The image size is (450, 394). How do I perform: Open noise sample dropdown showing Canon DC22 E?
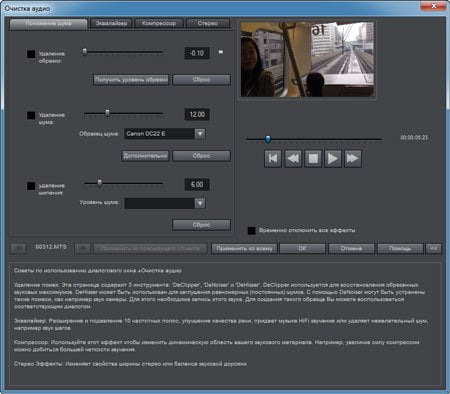pos(165,134)
